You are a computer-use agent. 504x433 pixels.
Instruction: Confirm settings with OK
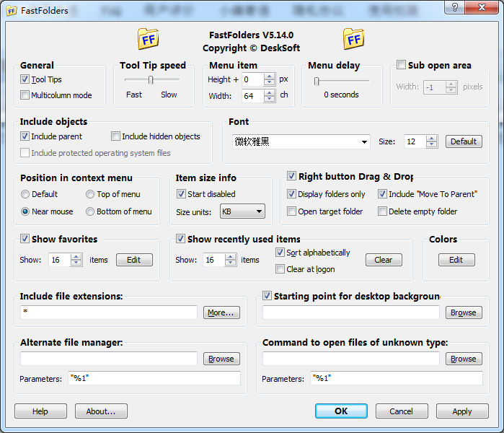pos(341,411)
